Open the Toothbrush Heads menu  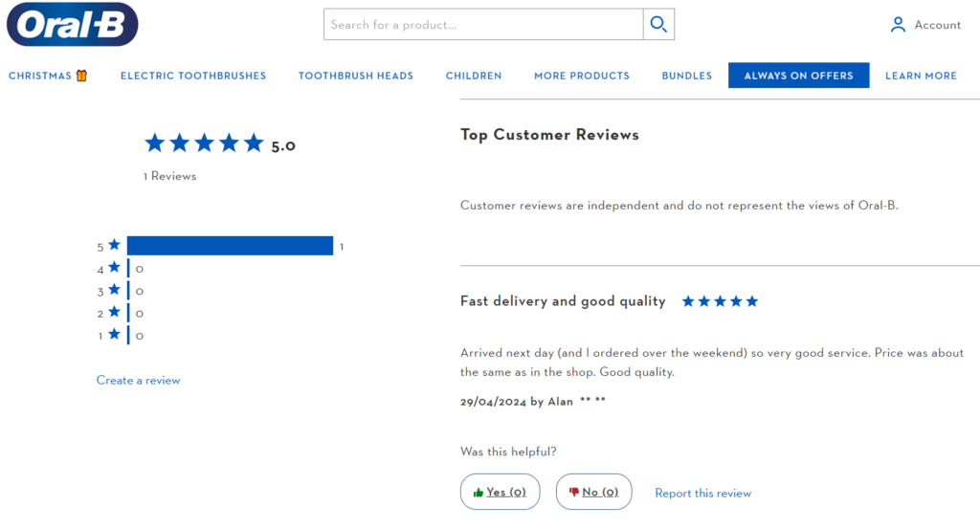[356, 76]
